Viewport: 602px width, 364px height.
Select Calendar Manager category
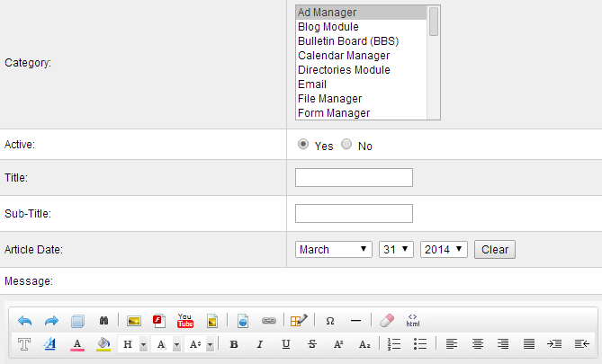tap(361, 56)
